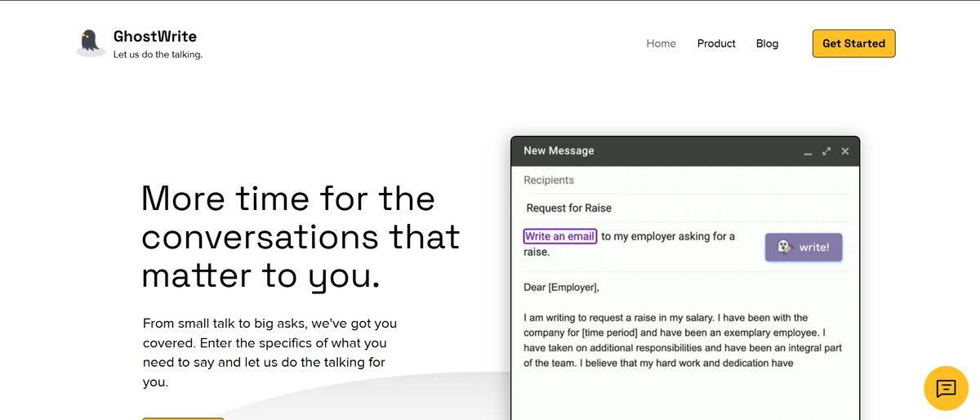Select the highlighted 'Write an email' text
The height and width of the screenshot is (420, 980).
pos(559,236)
